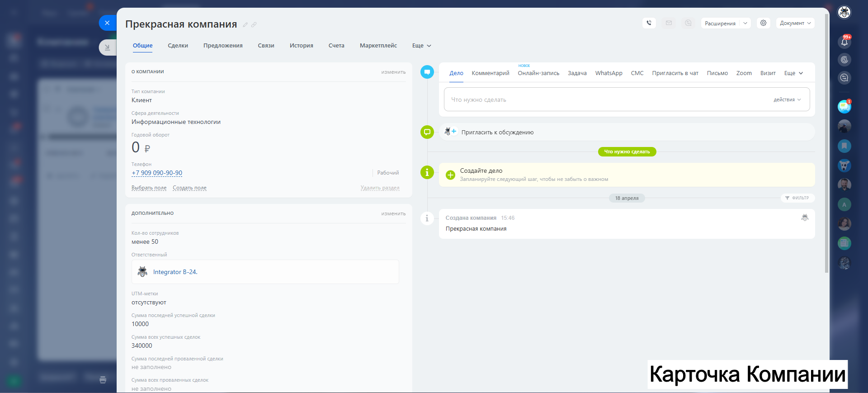Select the Комментарий tab in timeline
868x393 pixels.
click(490, 73)
